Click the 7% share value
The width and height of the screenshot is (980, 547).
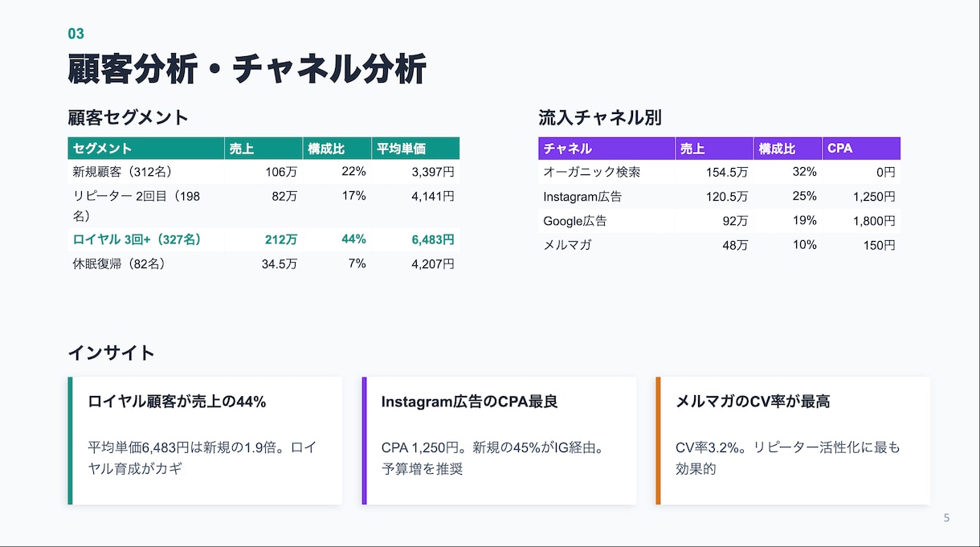pyautogui.click(x=357, y=263)
